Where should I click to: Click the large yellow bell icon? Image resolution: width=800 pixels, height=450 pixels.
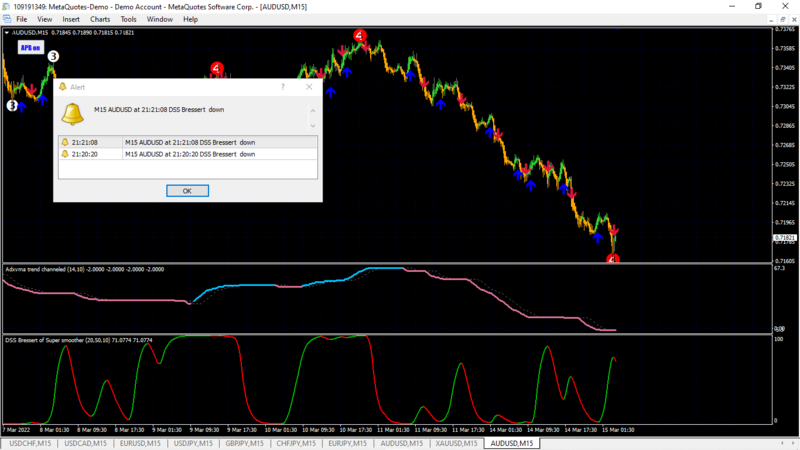72,114
